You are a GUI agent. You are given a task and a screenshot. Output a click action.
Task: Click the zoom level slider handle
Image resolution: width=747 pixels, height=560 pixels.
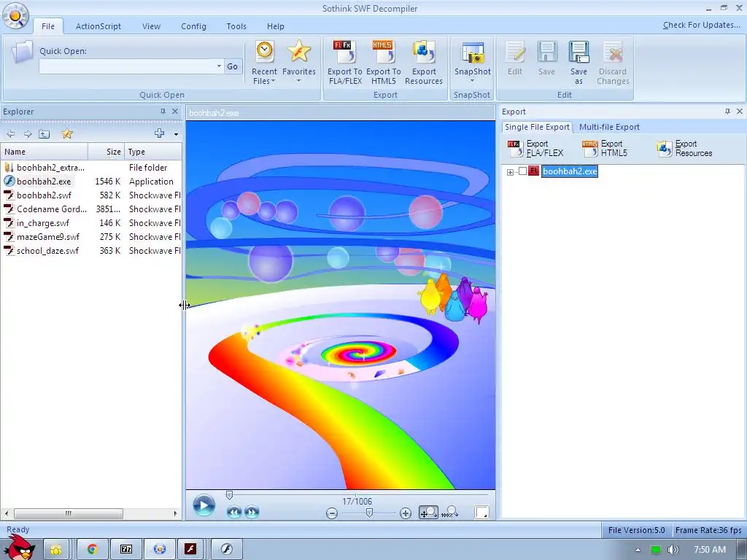[368, 513]
